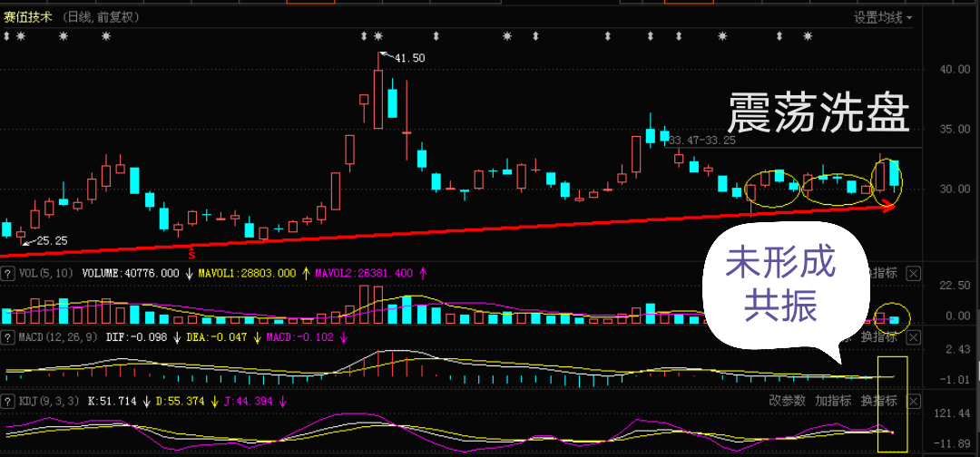Click the 30.00 price axis label
980x457 pixels.
click(x=955, y=189)
